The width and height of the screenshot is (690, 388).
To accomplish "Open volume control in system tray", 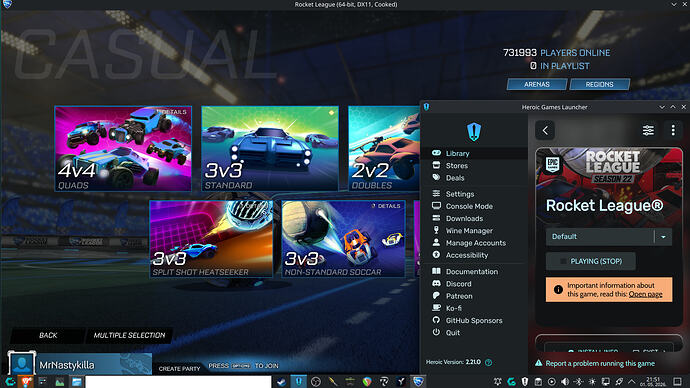I will [x=565, y=381].
